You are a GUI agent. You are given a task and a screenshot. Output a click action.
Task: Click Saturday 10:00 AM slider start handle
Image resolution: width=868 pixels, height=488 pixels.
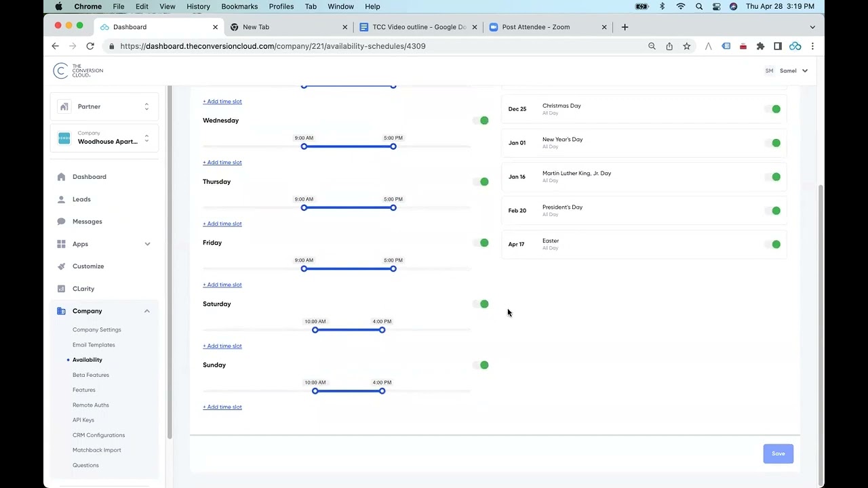tap(315, 330)
